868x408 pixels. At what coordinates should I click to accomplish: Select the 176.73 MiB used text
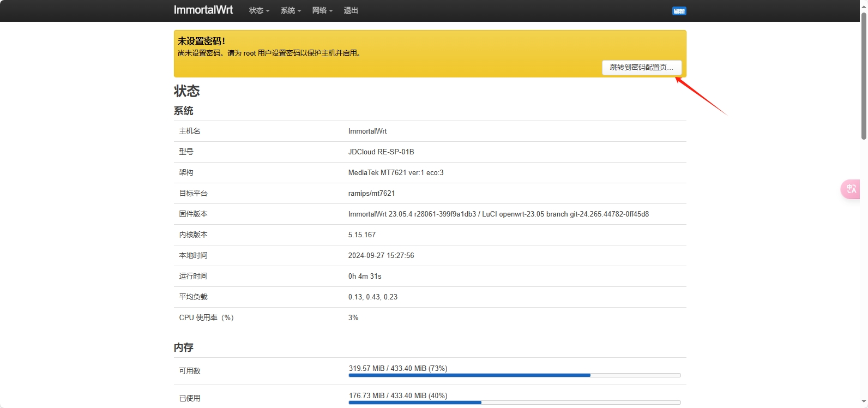click(x=398, y=395)
